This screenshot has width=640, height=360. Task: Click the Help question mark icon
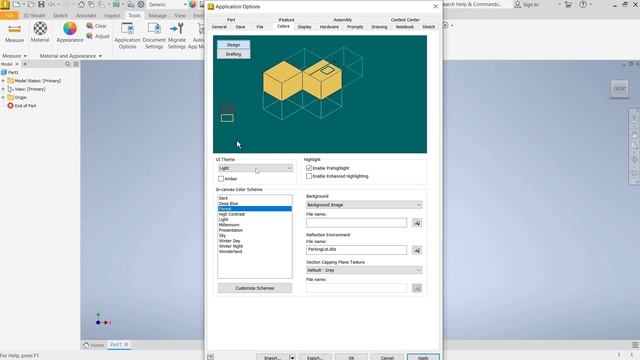click(x=583, y=4)
